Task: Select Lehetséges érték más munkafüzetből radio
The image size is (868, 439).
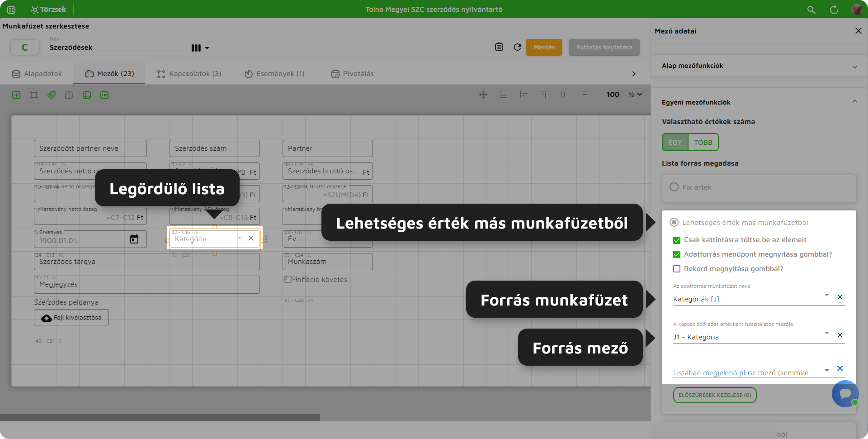Action: (x=674, y=222)
